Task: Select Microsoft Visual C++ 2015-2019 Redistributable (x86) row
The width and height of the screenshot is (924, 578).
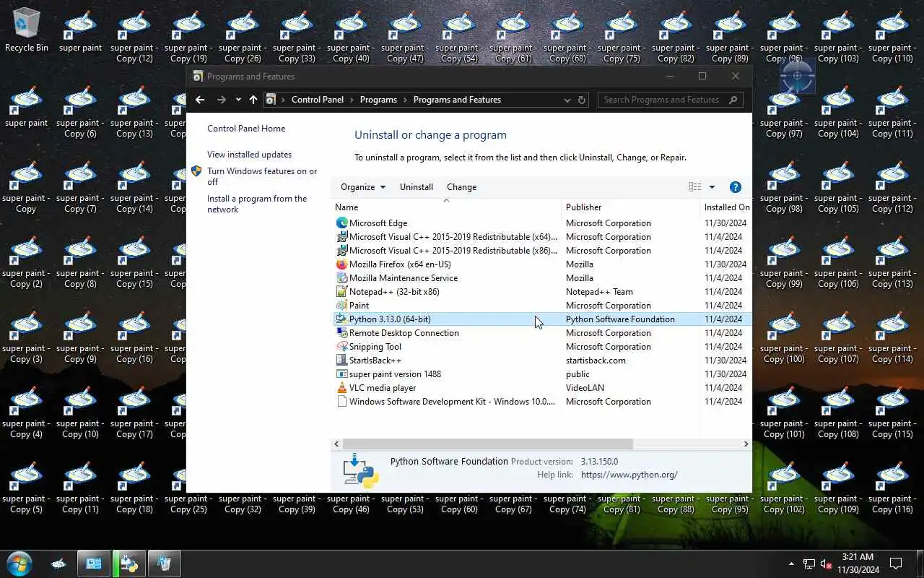Action: [541, 251]
